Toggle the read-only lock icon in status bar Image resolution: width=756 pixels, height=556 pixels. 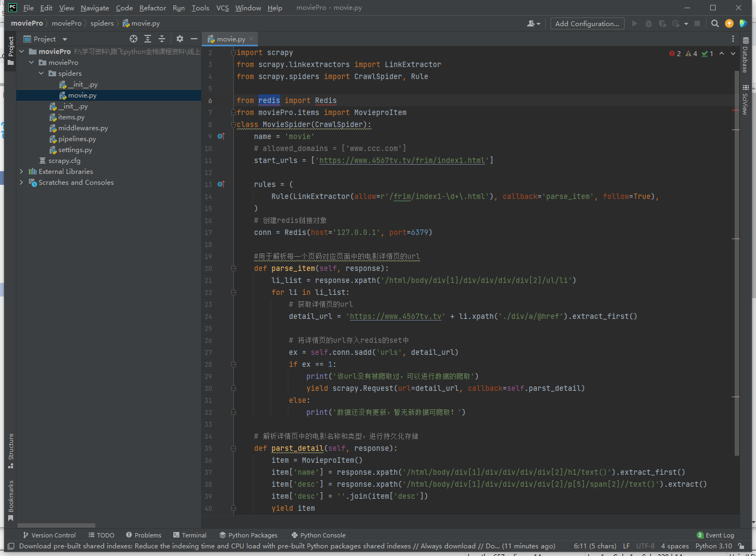[x=741, y=546]
